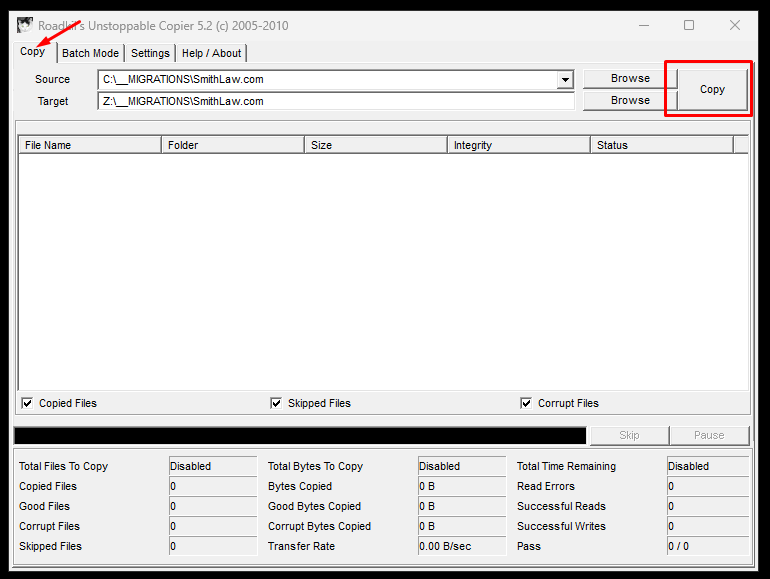The width and height of the screenshot is (770, 579).
Task: Browse for the Target folder
Action: point(630,100)
